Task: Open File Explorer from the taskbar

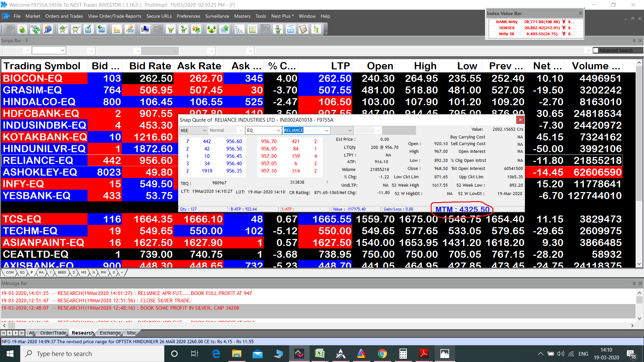Action: [x=237, y=354]
